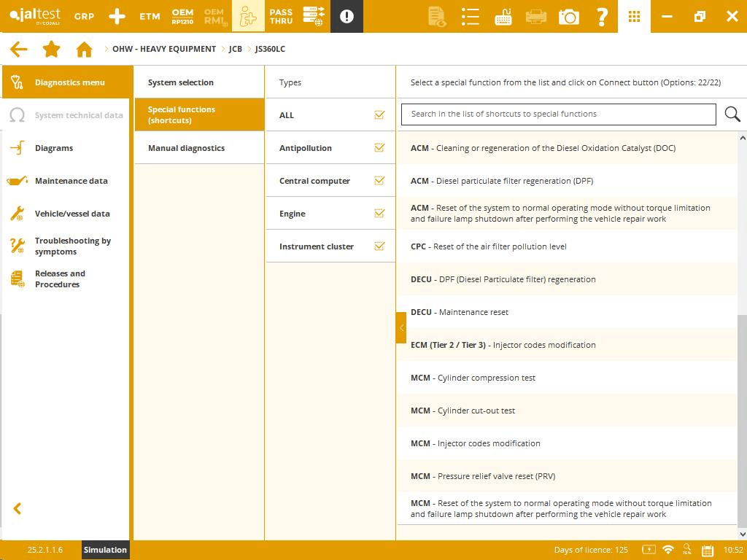The width and height of the screenshot is (747, 560).
Task: Switch to the Manual diagnostics tab
Action: pos(185,148)
